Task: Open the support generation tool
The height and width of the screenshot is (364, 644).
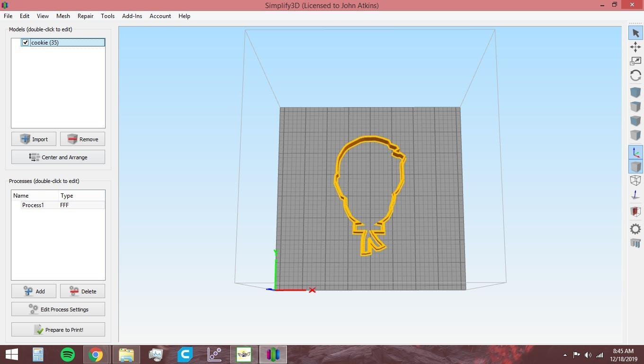Action: tap(635, 243)
